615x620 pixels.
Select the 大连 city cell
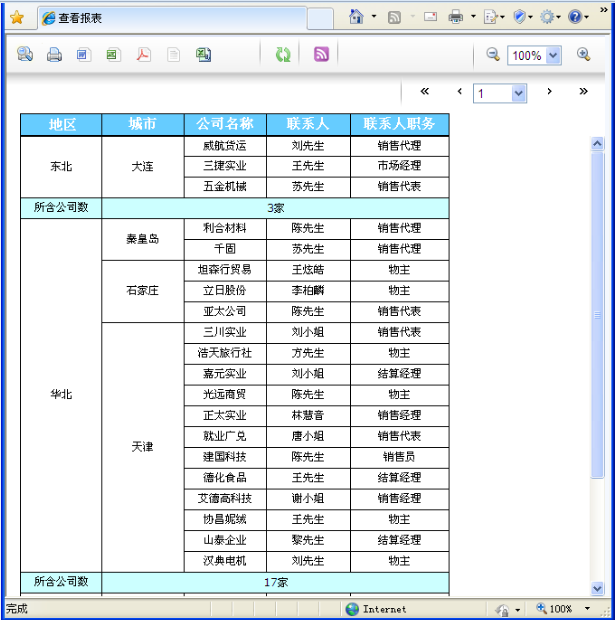[143, 167]
